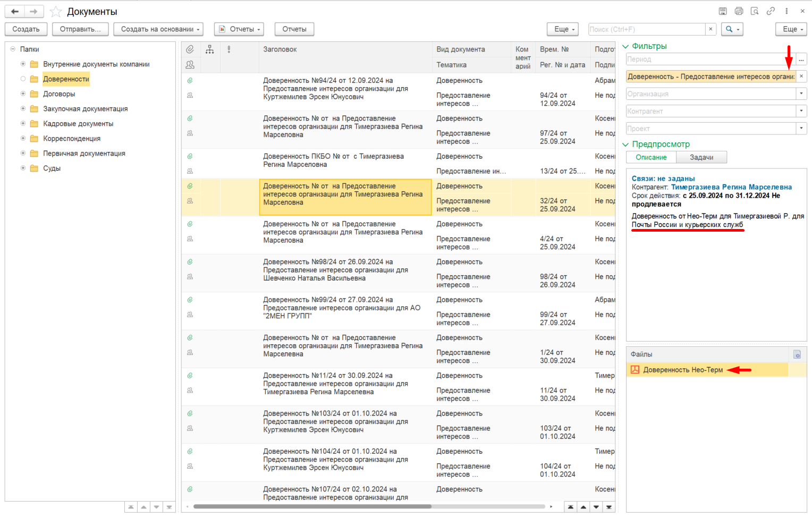Click the plain Отчеты button
The height and width of the screenshot is (518, 812).
click(294, 29)
